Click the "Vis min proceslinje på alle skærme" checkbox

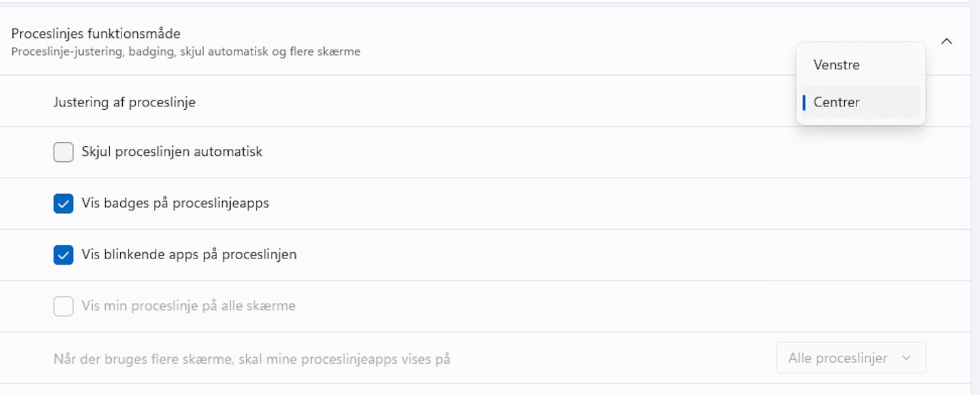(63, 306)
